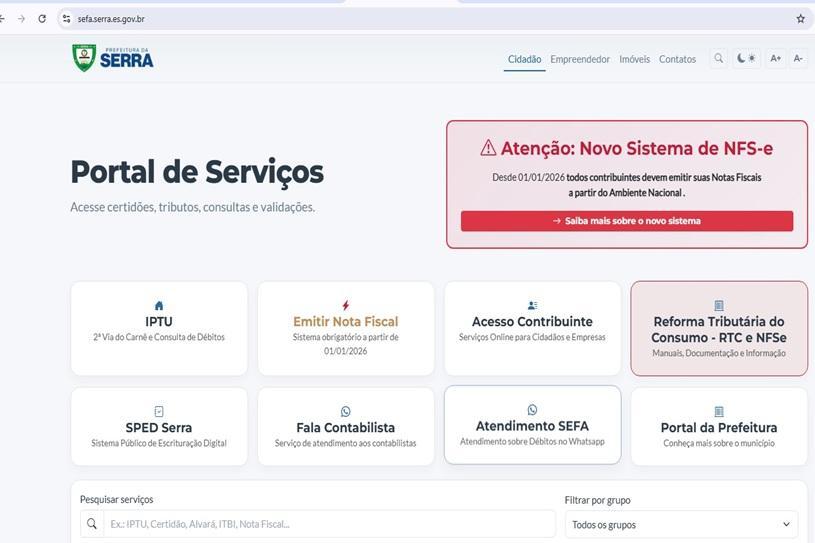Click text Conheça mais sobre o município
The image size is (815, 543).
pyautogui.click(x=719, y=443)
